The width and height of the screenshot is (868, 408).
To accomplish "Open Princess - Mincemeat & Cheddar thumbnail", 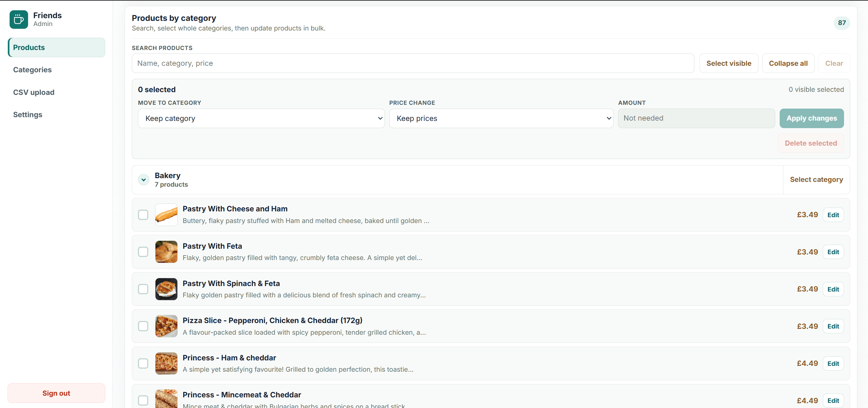I will (166, 399).
